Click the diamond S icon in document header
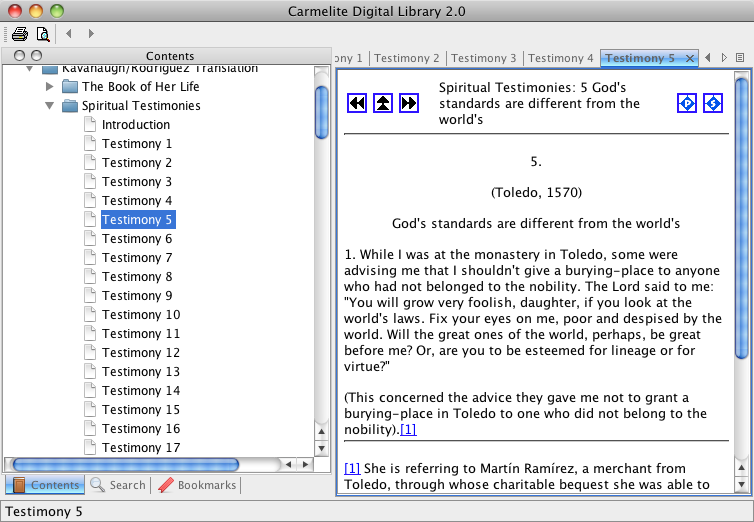This screenshot has height=522, width=754. pos(713,103)
